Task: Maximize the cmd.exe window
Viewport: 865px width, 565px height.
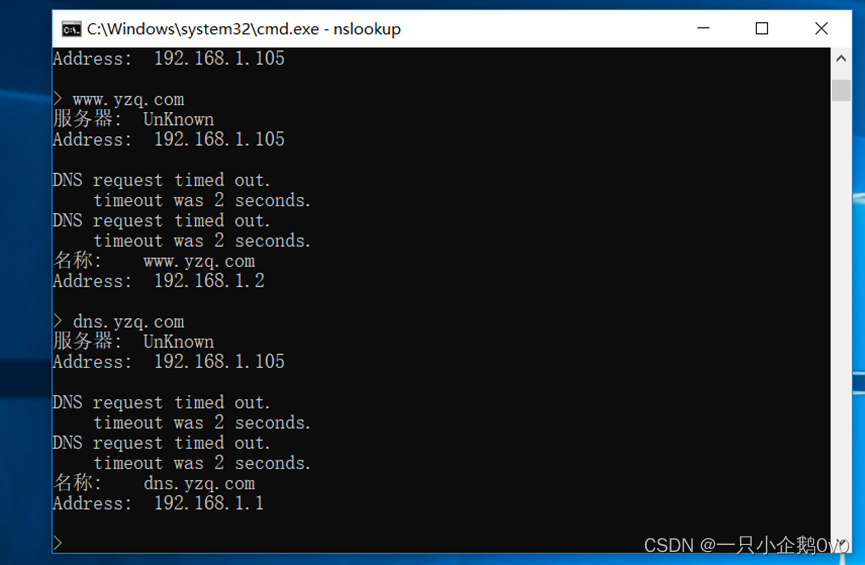Action: coord(762,28)
